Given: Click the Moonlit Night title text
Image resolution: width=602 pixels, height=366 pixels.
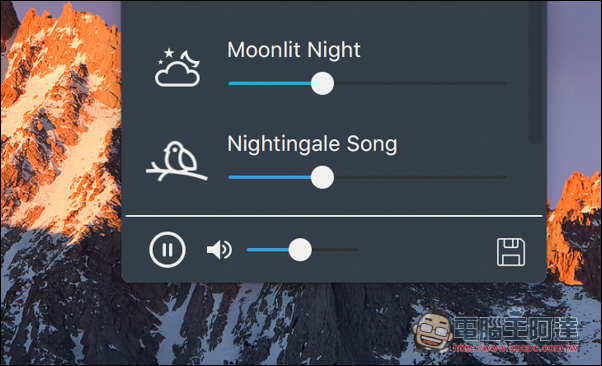Looking at the screenshot, I should (x=294, y=50).
